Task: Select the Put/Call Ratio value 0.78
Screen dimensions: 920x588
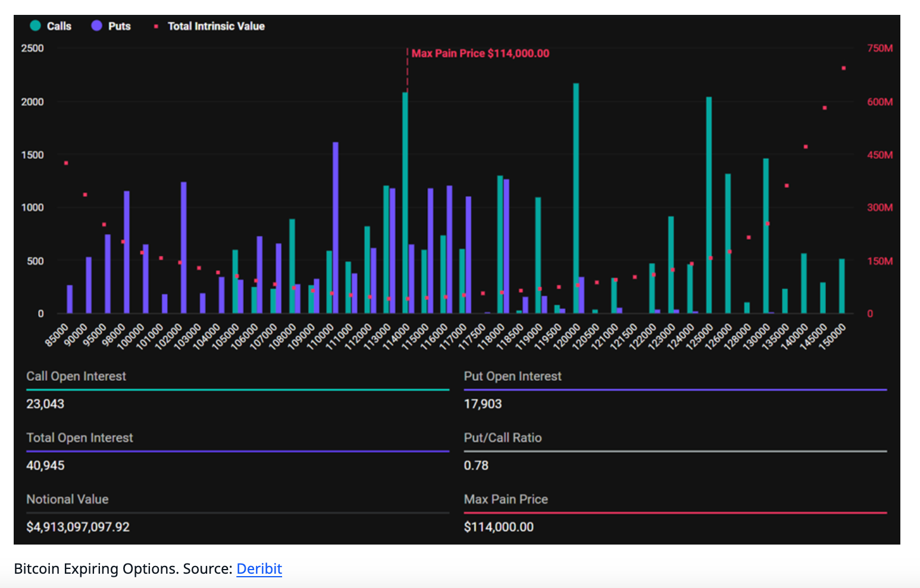Action: (x=476, y=465)
